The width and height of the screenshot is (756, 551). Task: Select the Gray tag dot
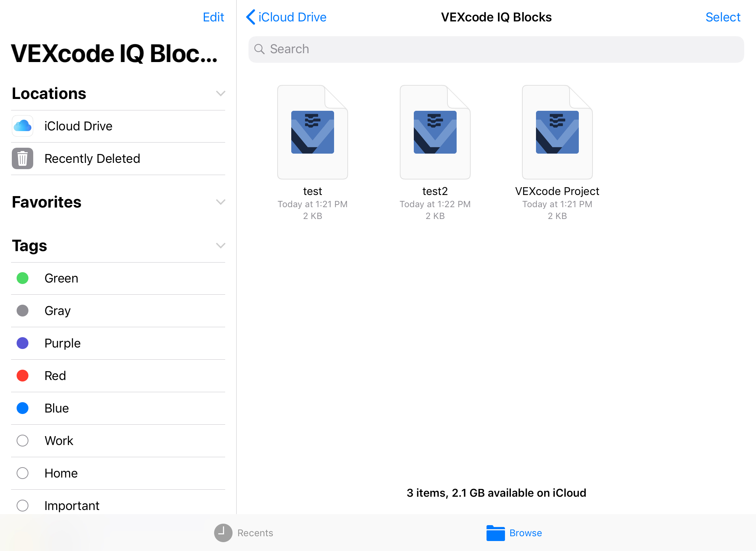[23, 311]
